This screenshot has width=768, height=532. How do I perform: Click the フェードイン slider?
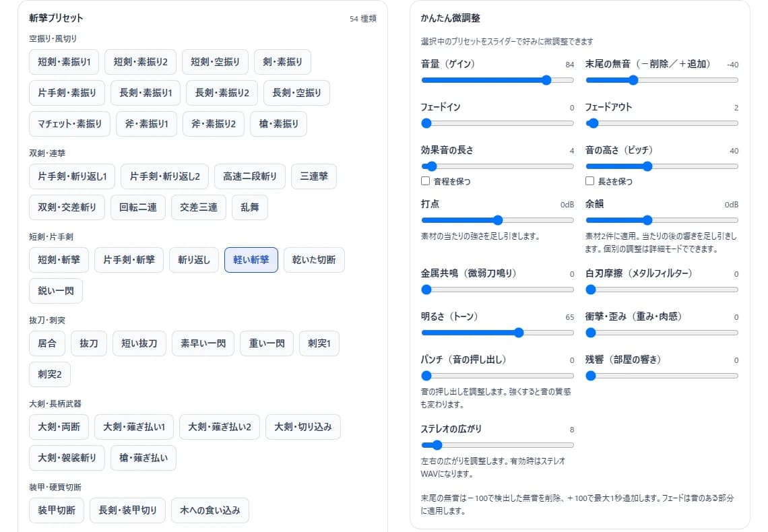pos(497,123)
